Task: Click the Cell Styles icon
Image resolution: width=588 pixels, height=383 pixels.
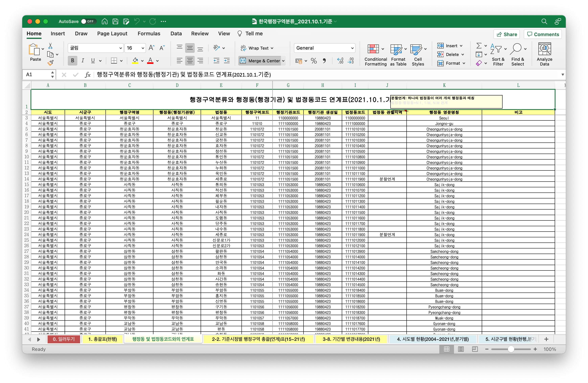Action: pyautogui.click(x=416, y=49)
